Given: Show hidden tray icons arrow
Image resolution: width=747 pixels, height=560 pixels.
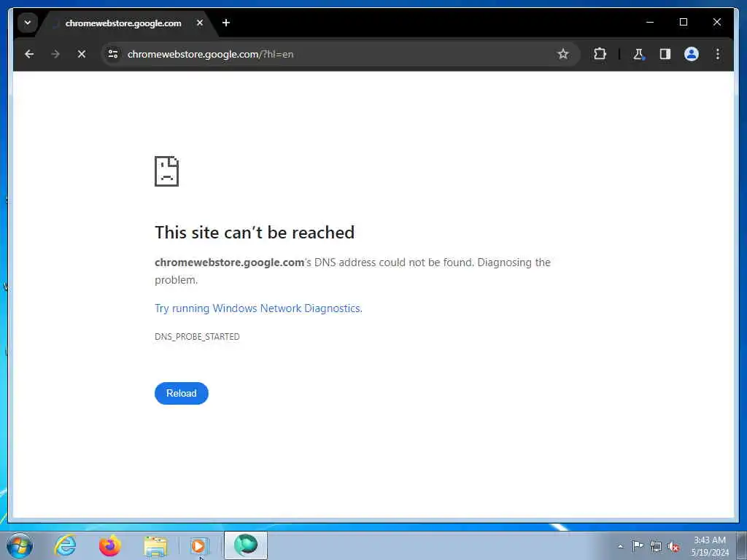Looking at the screenshot, I should (620, 546).
